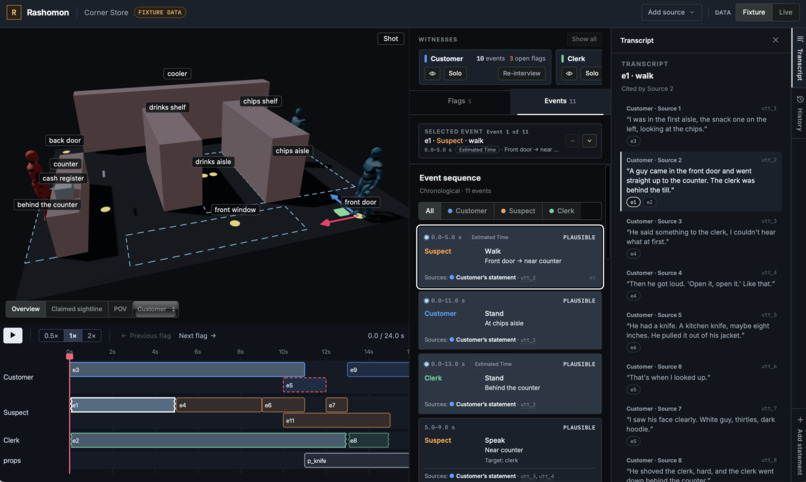Open Suspect Speak near counter card

[x=510, y=450]
